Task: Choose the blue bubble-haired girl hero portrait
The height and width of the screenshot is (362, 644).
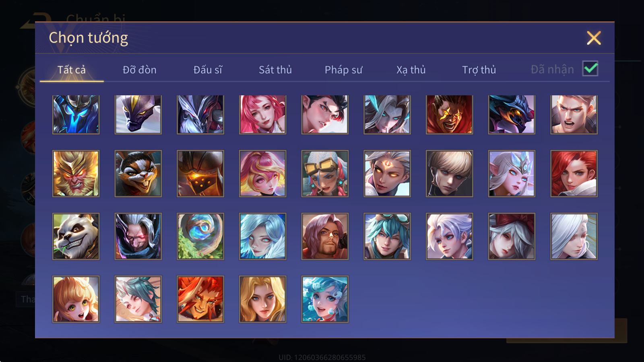Action: [325, 299]
